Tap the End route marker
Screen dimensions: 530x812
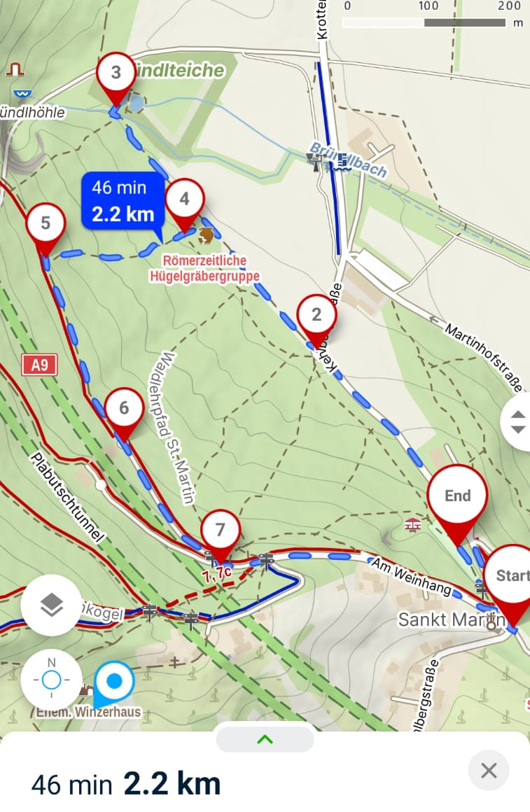click(457, 503)
